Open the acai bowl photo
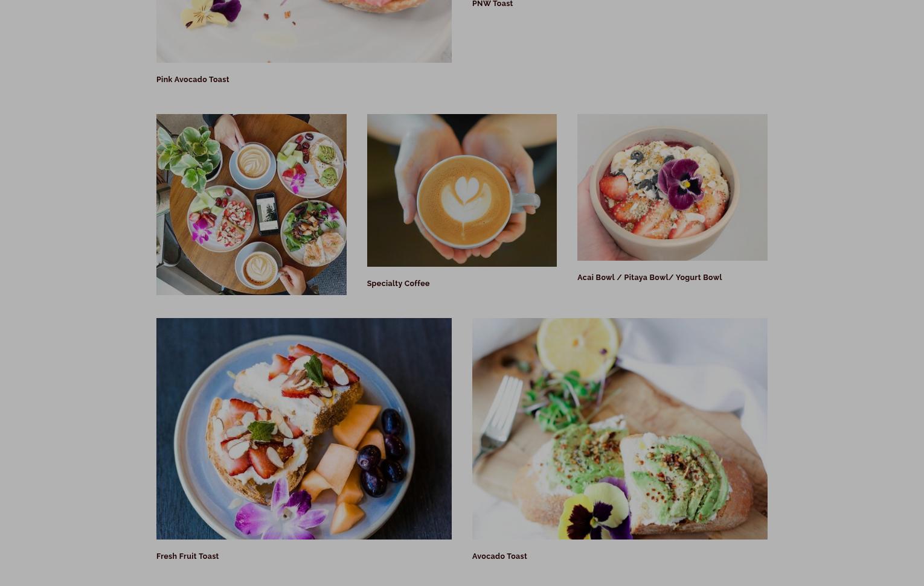The height and width of the screenshot is (586, 924). (x=672, y=187)
